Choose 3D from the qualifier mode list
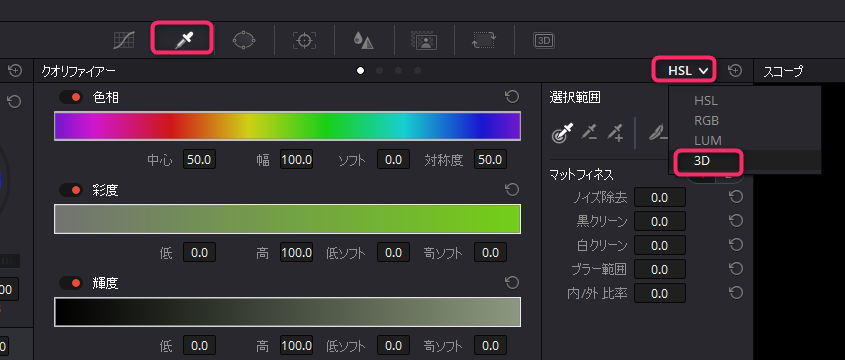This screenshot has height=360, width=845. tap(702, 161)
